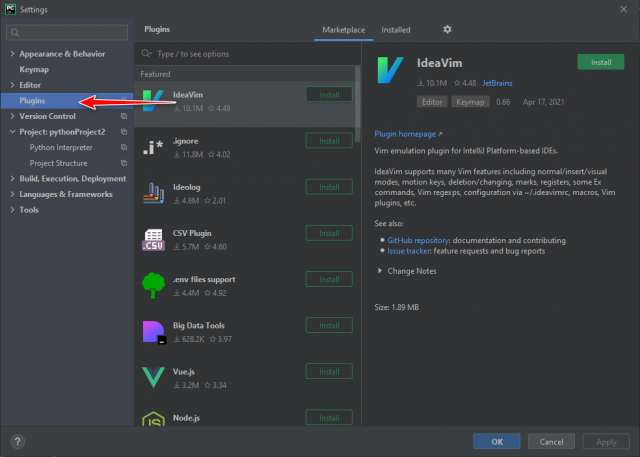The height and width of the screenshot is (457, 640).
Task: Expand the Tools section
Action: 12,210
